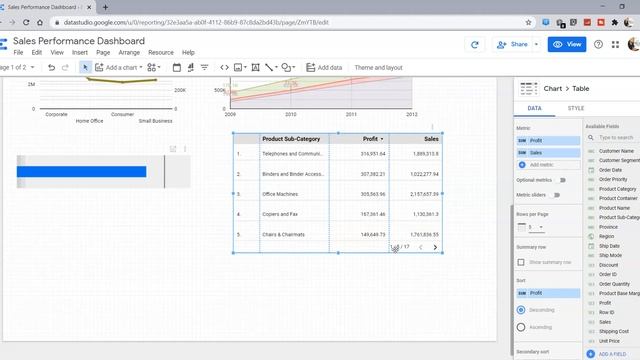
Task: Expand the Add a chart dropdown
Action: 141,67
